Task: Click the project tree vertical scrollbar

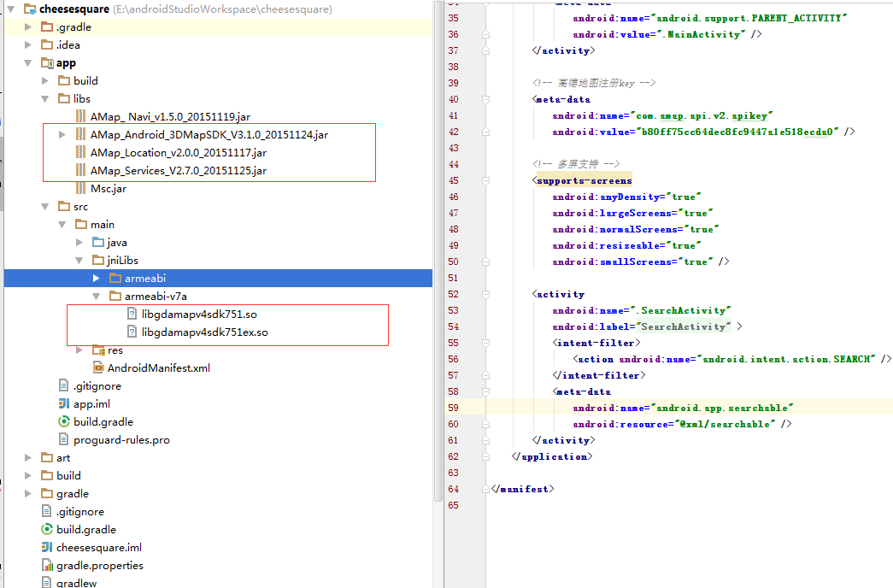Action: click(x=438, y=250)
